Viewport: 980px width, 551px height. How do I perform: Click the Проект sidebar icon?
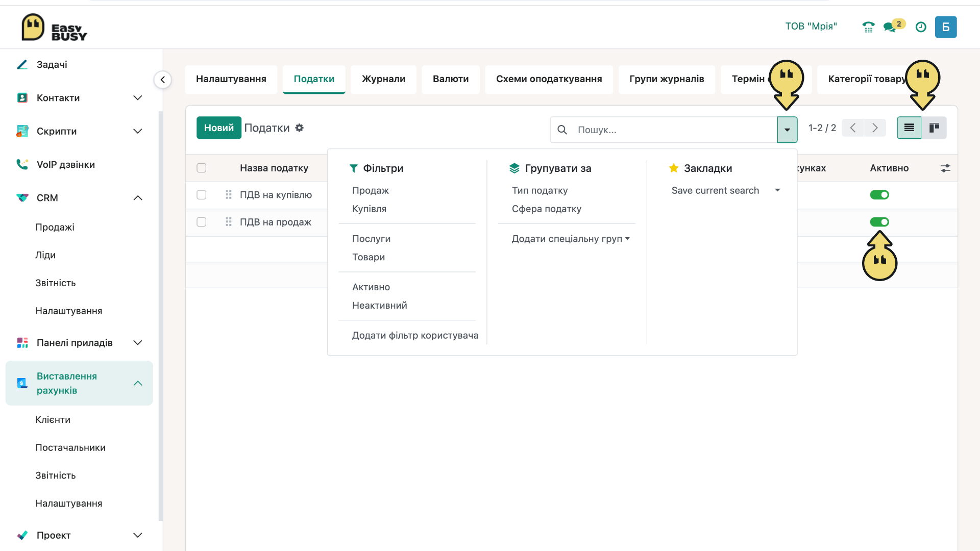(x=22, y=535)
